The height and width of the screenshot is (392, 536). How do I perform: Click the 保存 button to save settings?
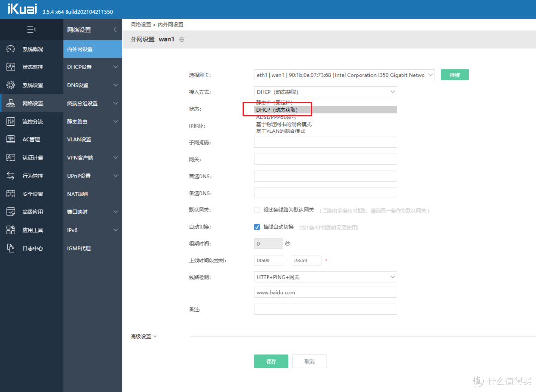pos(271,361)
